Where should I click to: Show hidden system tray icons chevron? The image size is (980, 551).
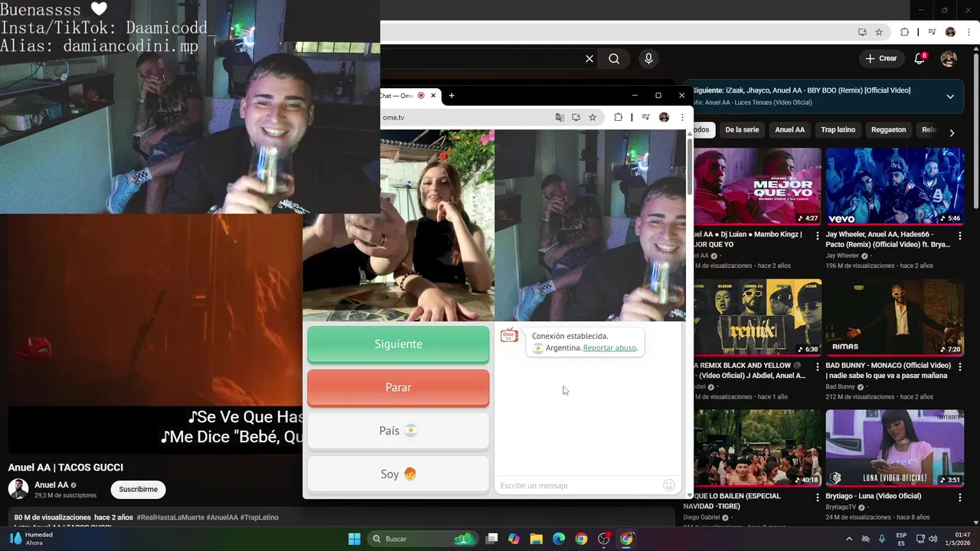(848, 539)
